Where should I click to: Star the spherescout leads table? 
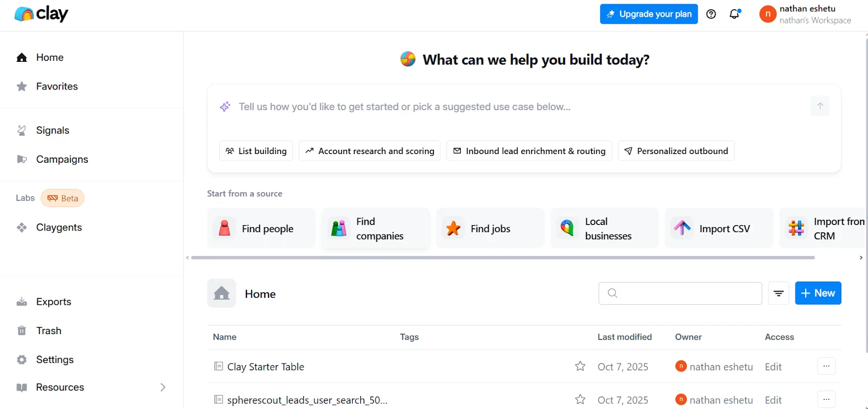pos(580,400)
